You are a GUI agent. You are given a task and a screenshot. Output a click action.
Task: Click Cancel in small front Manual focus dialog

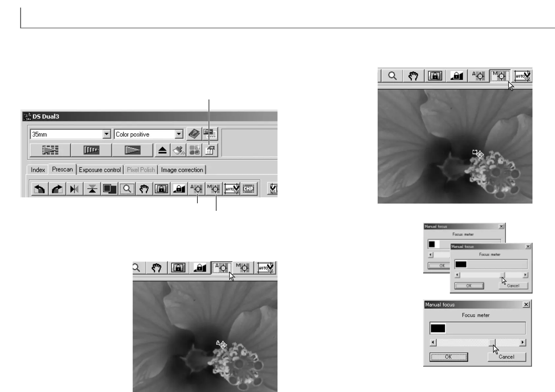513,286
